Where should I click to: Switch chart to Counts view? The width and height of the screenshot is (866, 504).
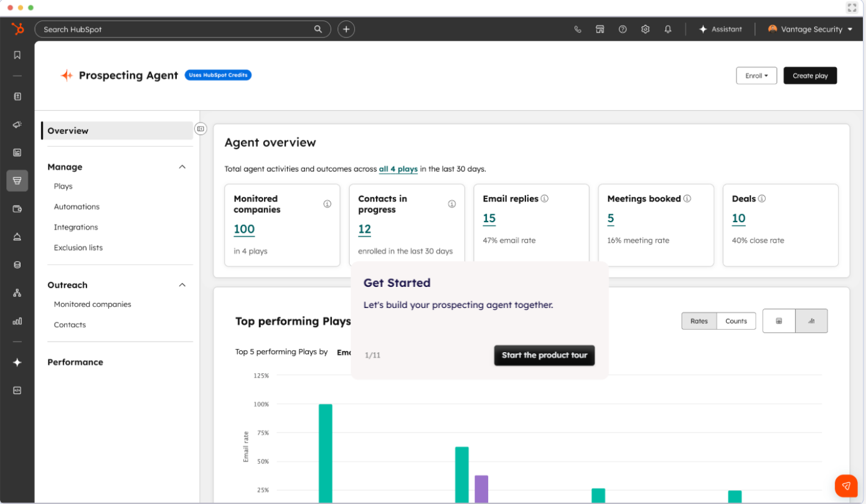click(x=736, y=321)
